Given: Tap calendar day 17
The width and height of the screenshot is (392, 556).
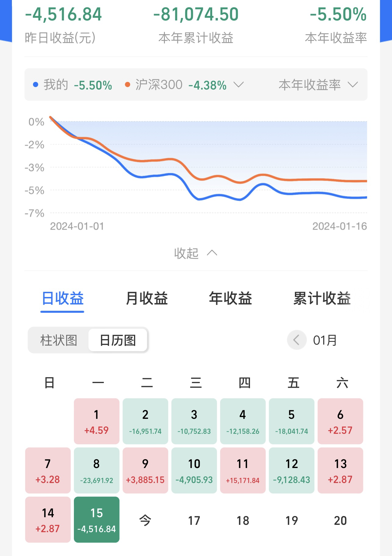Looking at the screenshot, I should [194, 520].
